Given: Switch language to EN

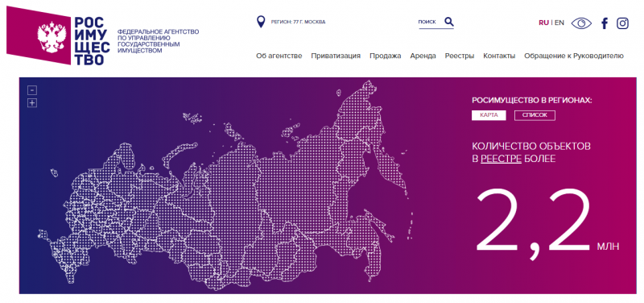Looking at the screenshot, I should 559,23.
